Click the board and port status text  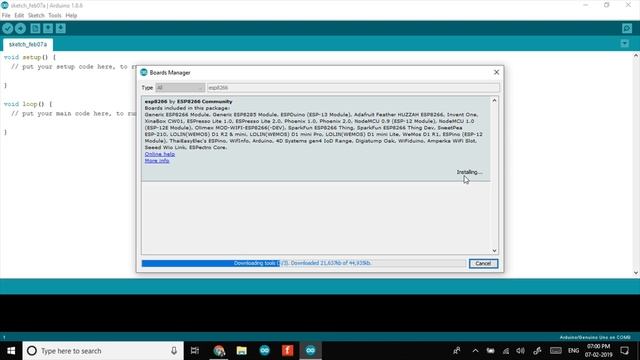[595, 337]
